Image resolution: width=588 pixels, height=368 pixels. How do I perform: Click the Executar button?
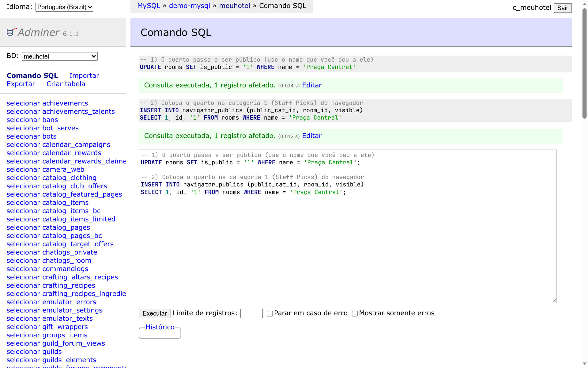154,313
